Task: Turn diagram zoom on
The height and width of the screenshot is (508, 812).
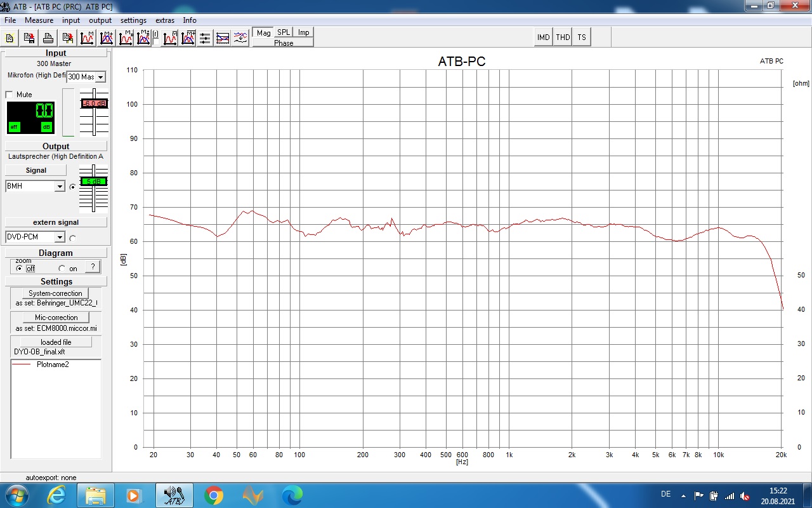Action: coord(62,269)
